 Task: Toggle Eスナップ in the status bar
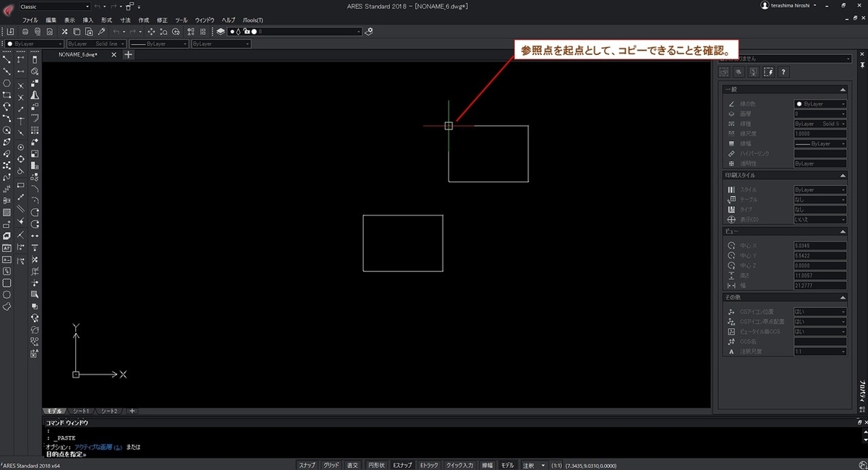pos(401,465)
